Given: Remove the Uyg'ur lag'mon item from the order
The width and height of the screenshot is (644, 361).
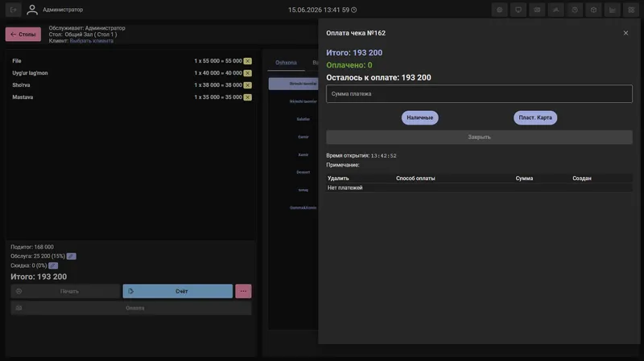Looking at the screenshot, I should point(247,73).
